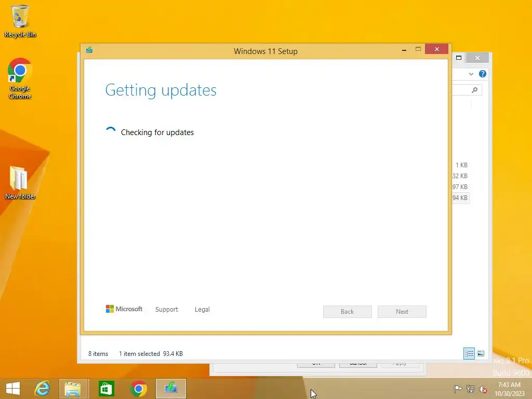Click the Back button in Setup
Screen dimensions: 532x399
(x=348, y=312)
